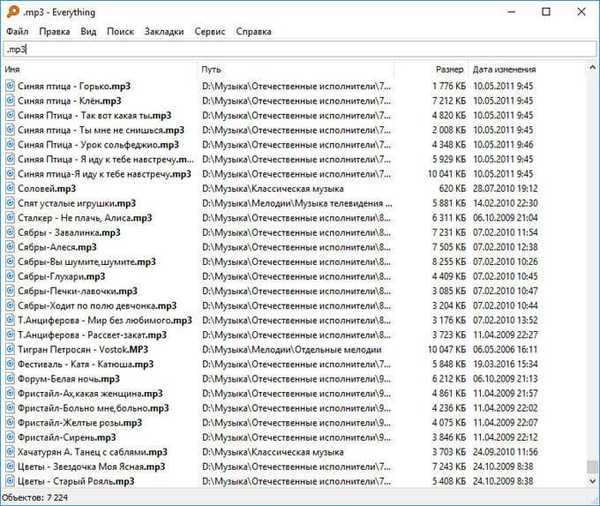
Task: Click file icon of Хачатурян А. Танец с саблями.mp3
Action: [x=10, y=452]
